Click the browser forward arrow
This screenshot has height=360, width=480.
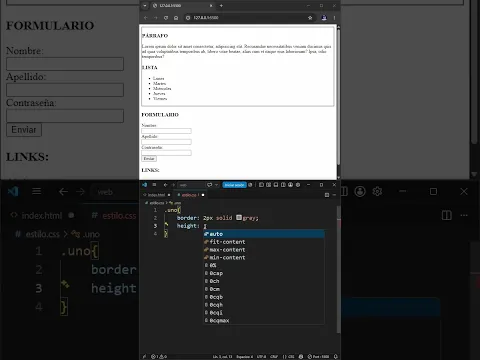(156, 18)
